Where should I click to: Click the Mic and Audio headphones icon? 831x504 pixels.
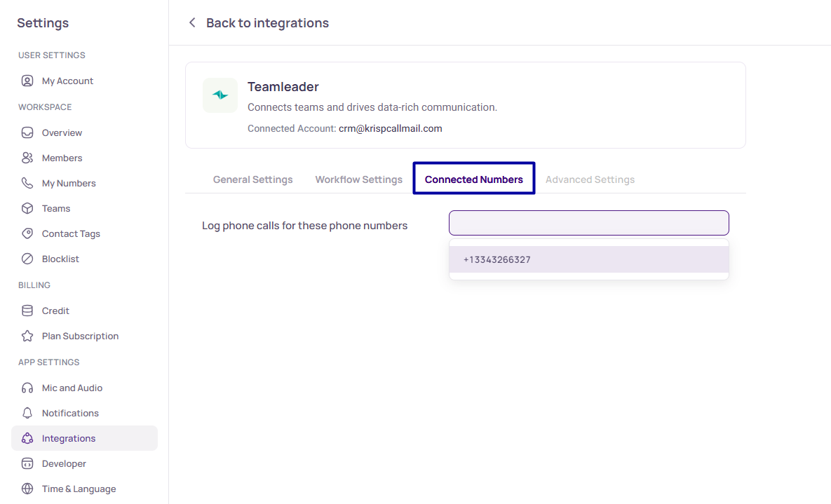(27, 388)
